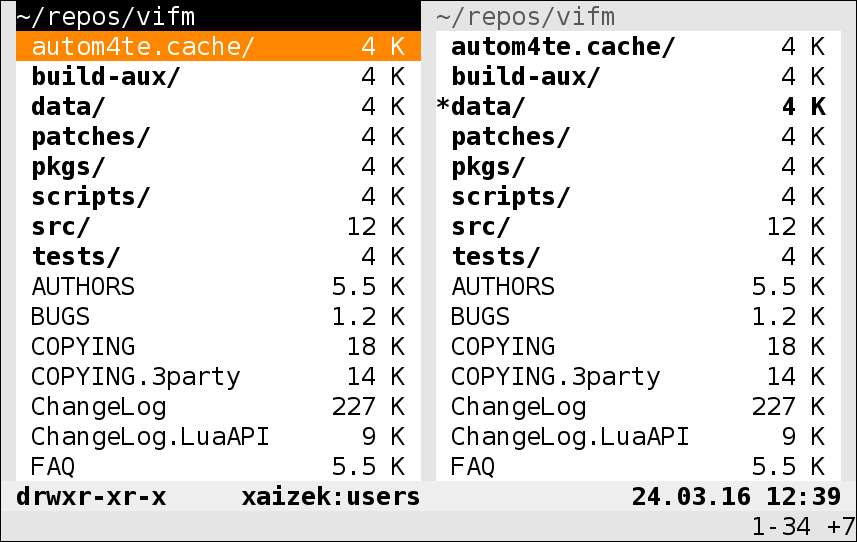
Task: Click the left pane ~/repos/vifm title
Action: tap(105, 16)
